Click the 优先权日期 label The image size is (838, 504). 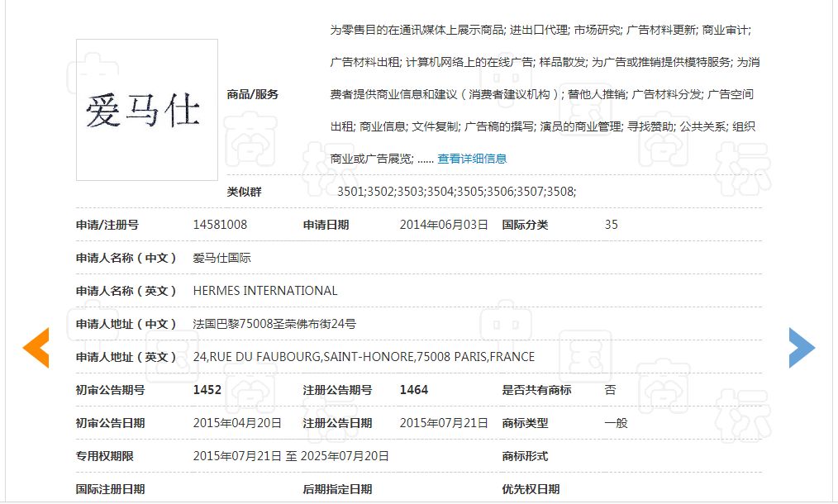531,490
